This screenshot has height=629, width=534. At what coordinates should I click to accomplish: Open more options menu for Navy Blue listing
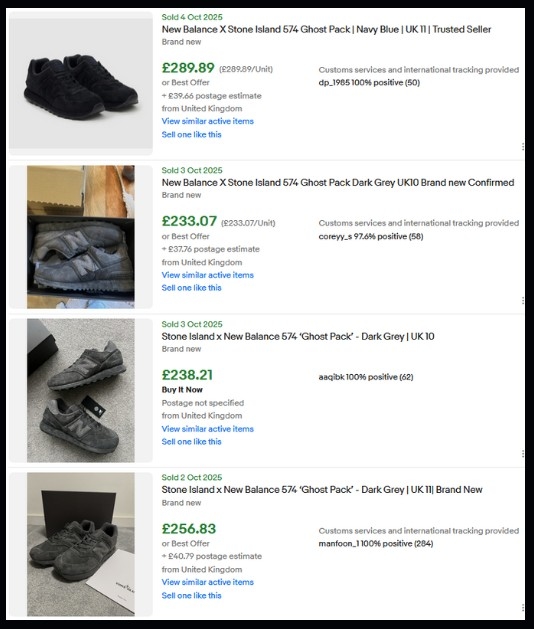tap(523, 147)
